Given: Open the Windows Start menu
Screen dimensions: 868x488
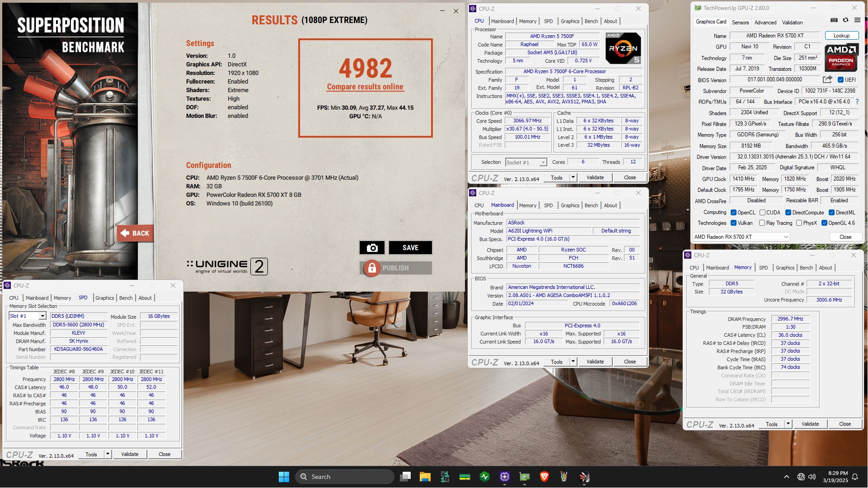Looking at the screenshot, I should 284,477.
